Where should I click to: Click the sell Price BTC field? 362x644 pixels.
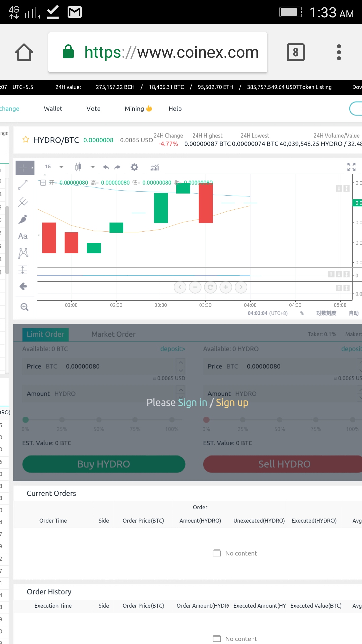[x=283, y=366]
